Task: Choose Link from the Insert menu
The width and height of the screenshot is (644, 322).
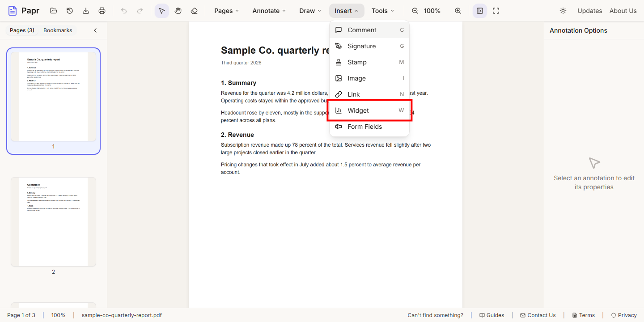Action: click(x=369, y=94)
